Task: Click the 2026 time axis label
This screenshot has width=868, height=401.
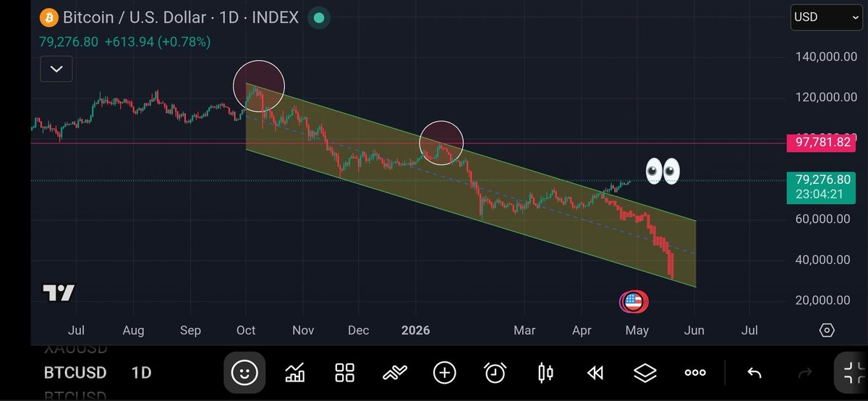Action: click(416, 330)
